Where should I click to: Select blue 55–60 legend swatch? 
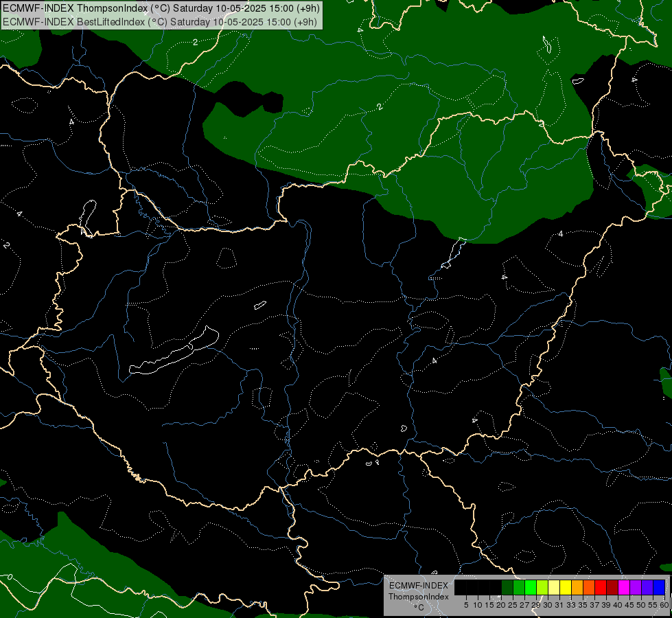click(659, 587)
